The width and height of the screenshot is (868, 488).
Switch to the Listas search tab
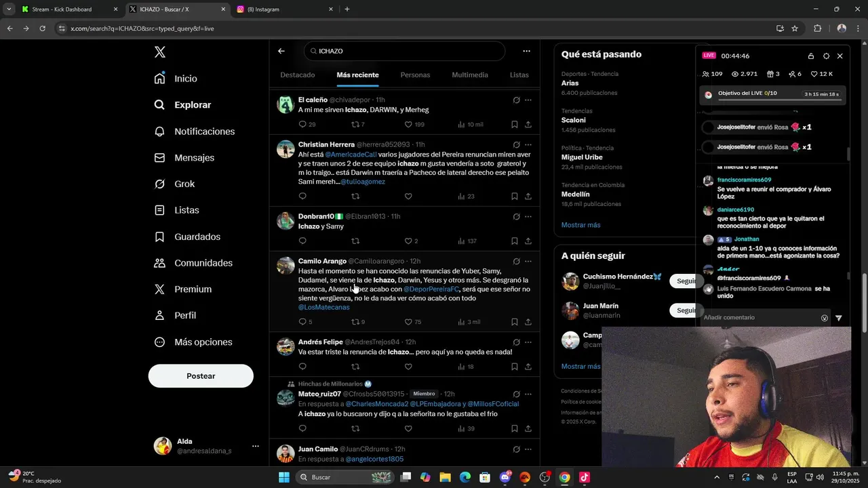click(x=519, y=75)
